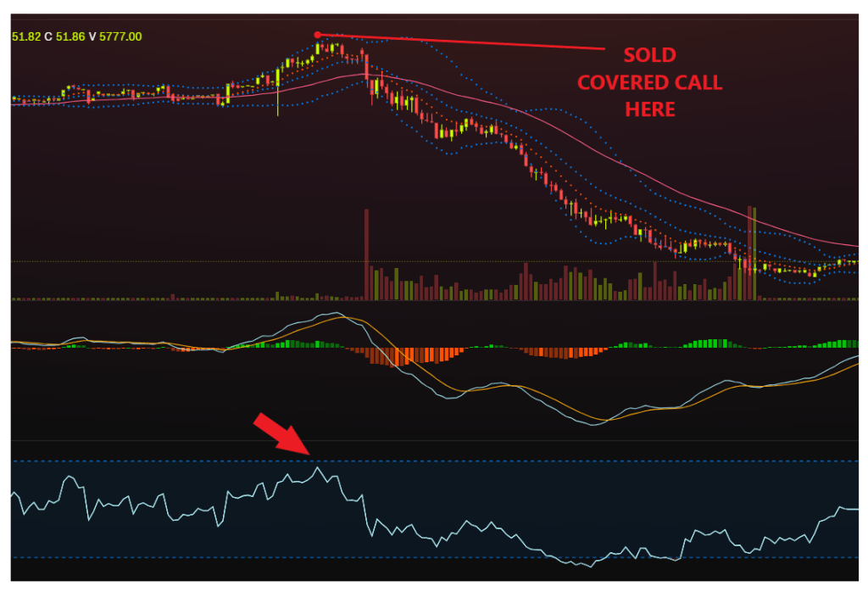Click the tall olive volume spike near the right side
This screenshot has height=592, width=868.
(x=751, y=254)
